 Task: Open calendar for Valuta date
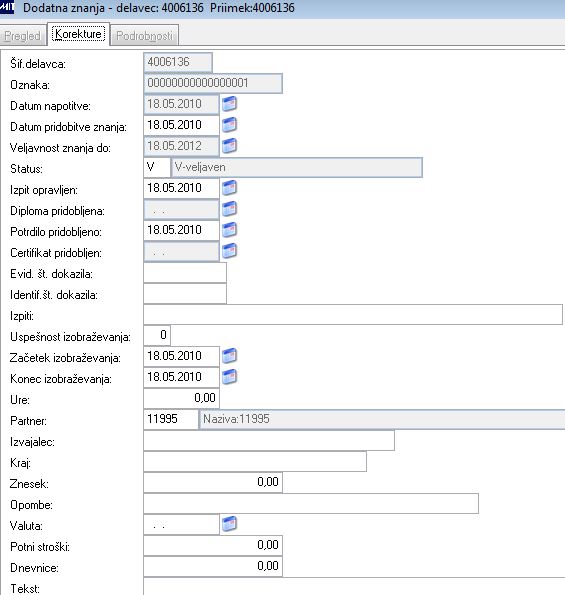229,524
